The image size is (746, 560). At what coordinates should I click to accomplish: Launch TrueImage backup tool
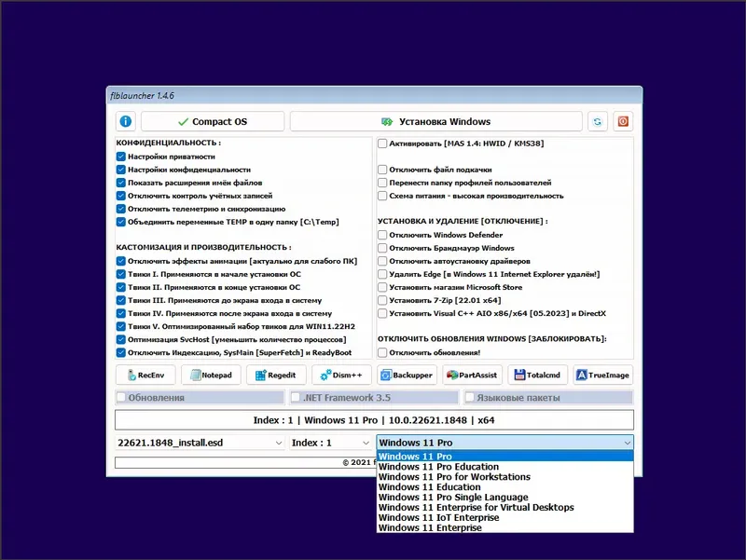[602, 376]
